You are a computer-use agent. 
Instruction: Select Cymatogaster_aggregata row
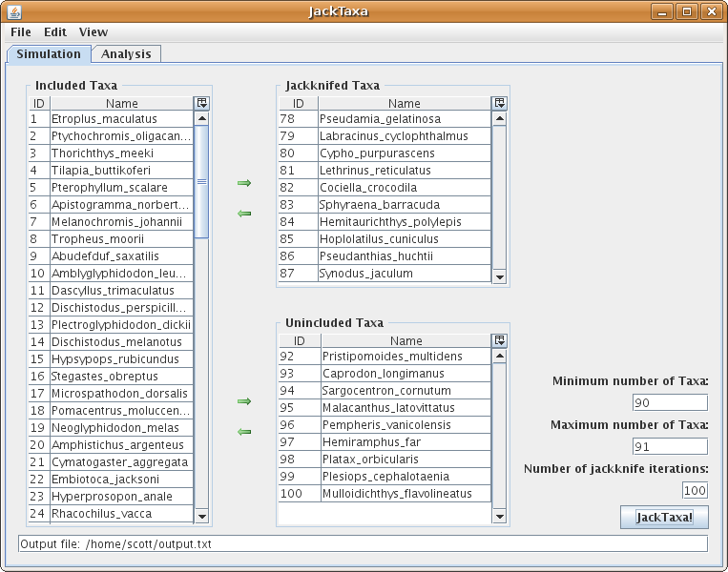point(111,462)
